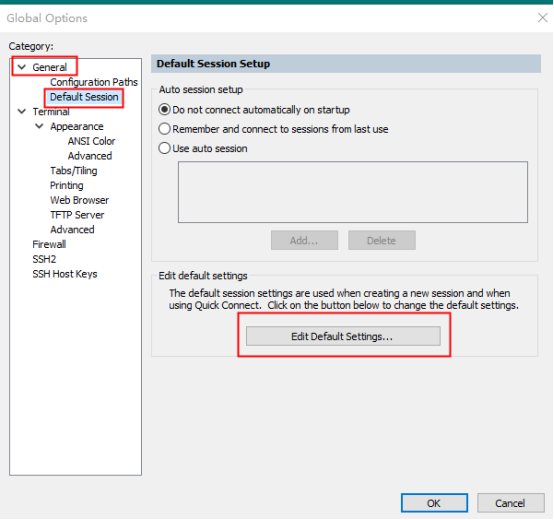Open SSH Host Keys category
This screenshot has width=554, height=520.
click(x=65, y=274)
